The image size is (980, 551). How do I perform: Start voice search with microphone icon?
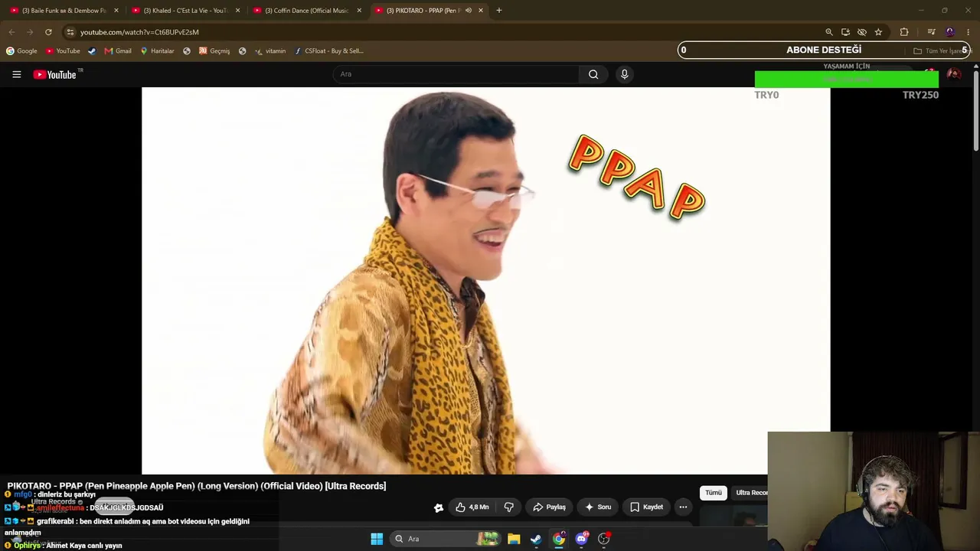pyautogui.click(x=624, y=74)
